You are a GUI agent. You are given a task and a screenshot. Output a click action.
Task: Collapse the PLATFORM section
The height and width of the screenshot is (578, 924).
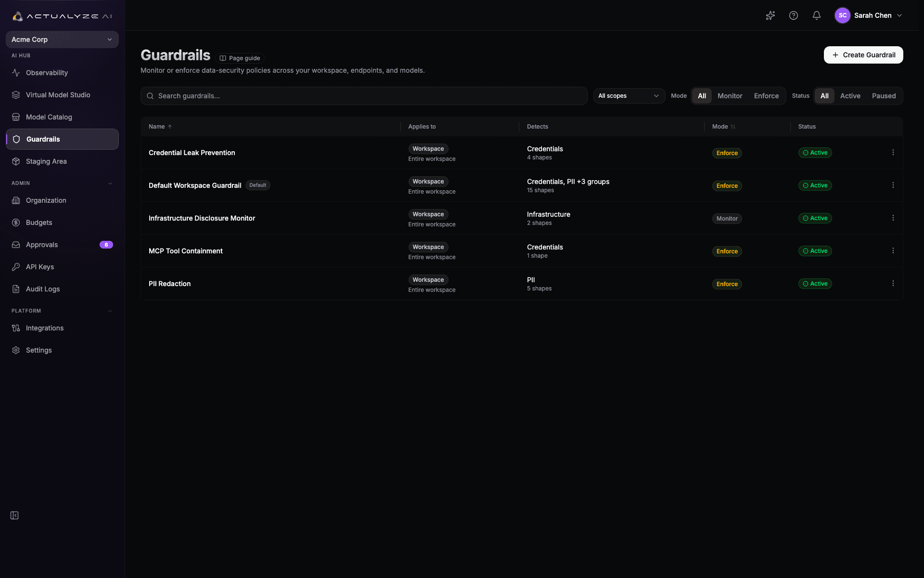[x=110, y=311]
